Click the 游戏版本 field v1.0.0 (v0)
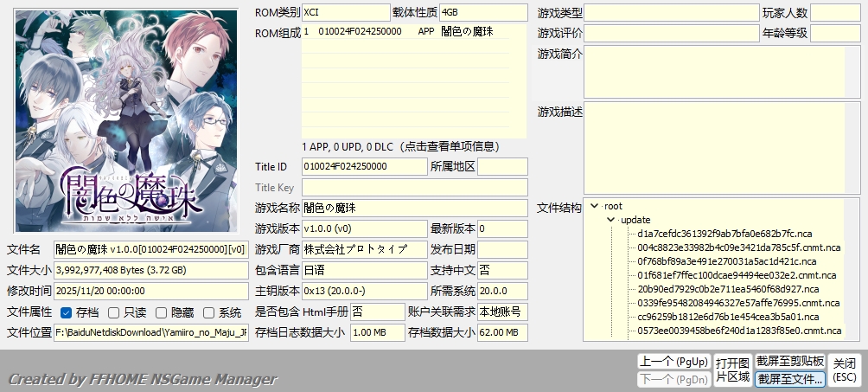The width and height of the screenshot is (868, 392). pos(365,228)
